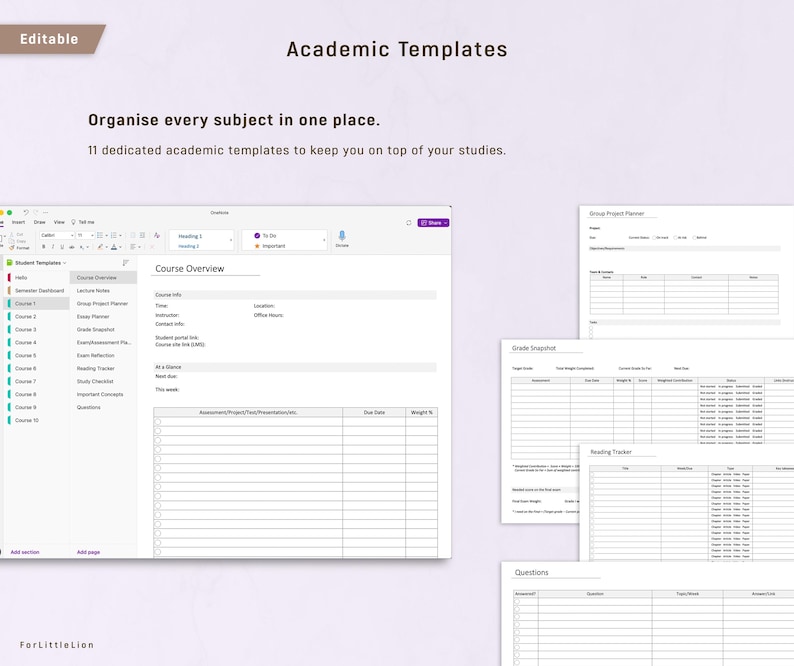Click the green Student Templates notebook icon
Screen dimensions: 794x666
(x=9, y=263)
